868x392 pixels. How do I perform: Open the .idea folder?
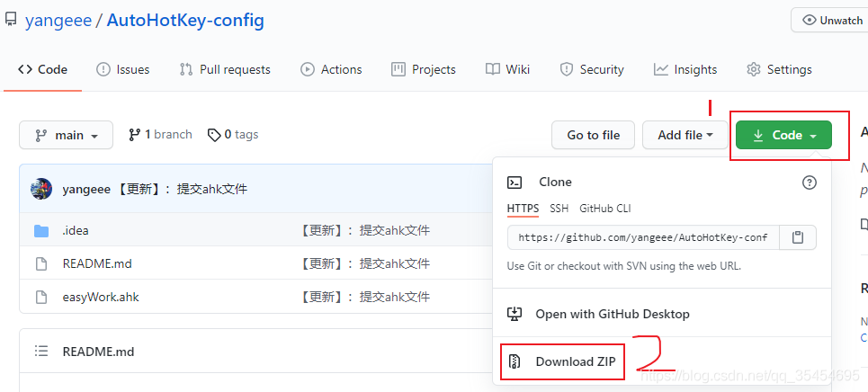click(x=76, y=230)
